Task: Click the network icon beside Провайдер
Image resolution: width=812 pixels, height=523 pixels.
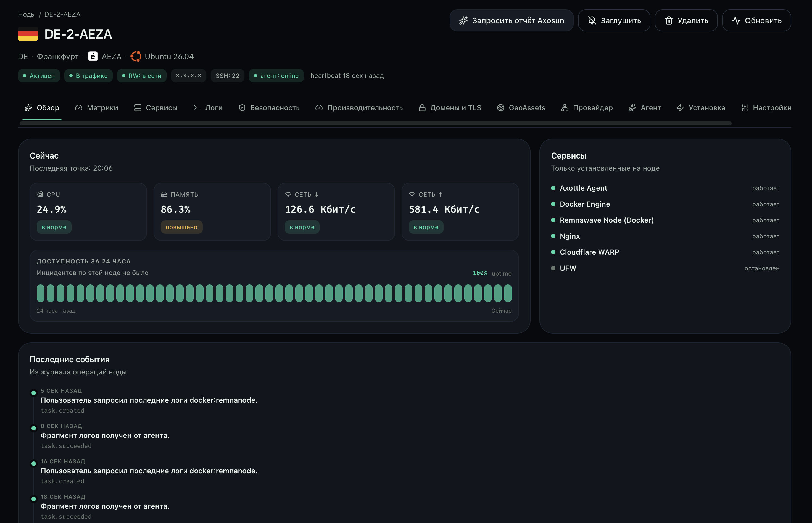Action: (565, 108)
